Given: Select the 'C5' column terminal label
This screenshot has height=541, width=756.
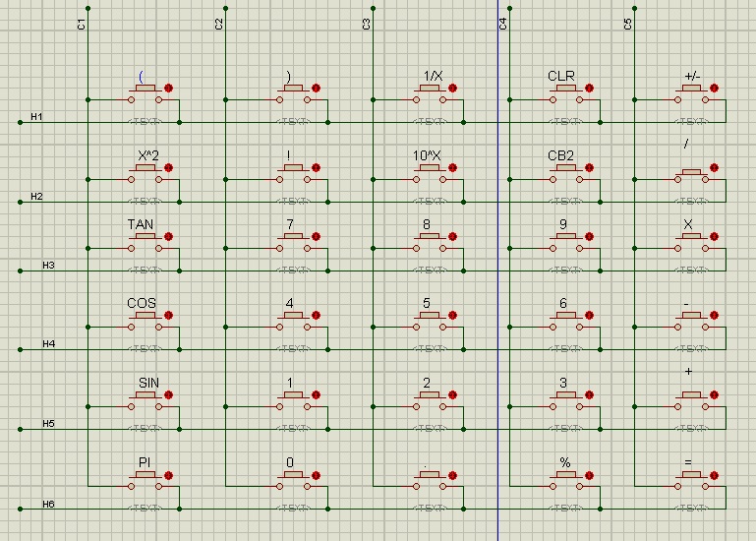Looking at the screenshot, I should tap(628, 25).
